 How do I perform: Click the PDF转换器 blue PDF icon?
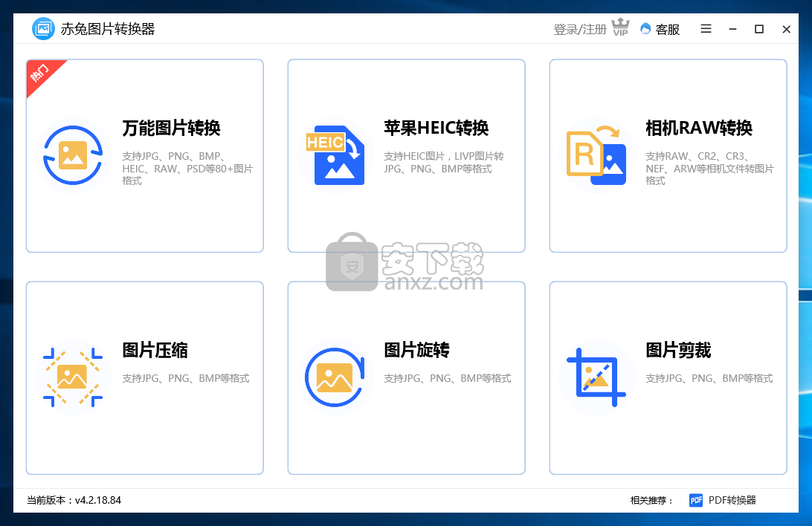(x=696, y=500)
